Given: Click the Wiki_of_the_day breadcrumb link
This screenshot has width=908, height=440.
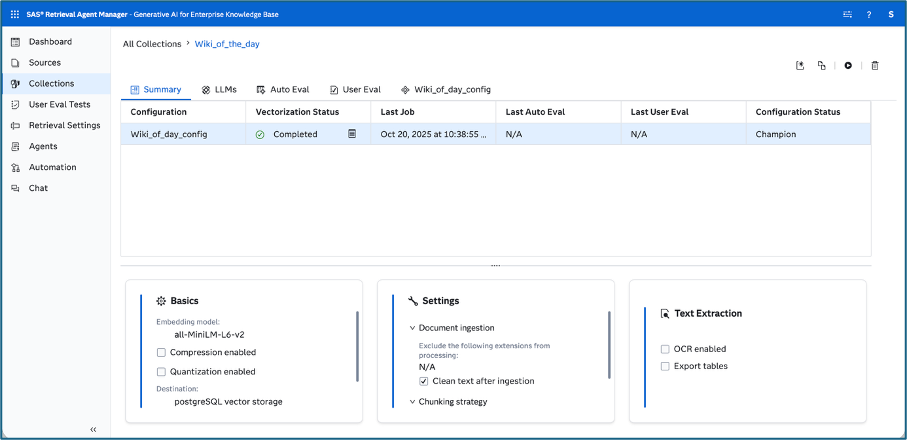Looking at the screenshot, I should tap(227, 44).
